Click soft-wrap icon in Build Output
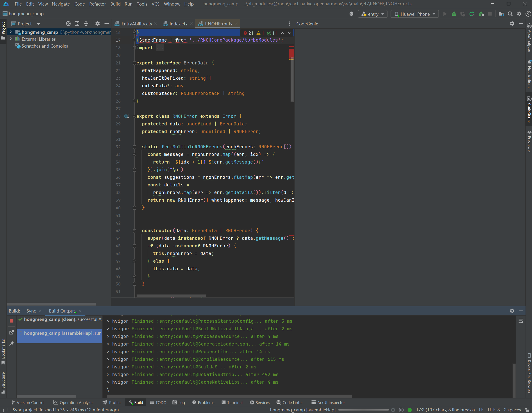This screenshot has width=532, height=413. (520, 321)
